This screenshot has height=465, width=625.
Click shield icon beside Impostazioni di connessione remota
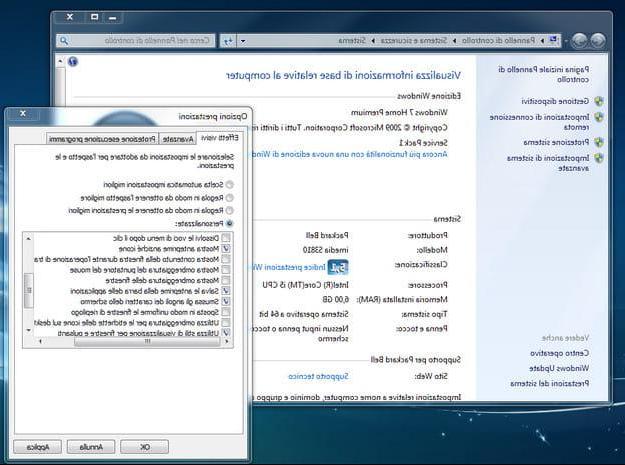point(599,117)
